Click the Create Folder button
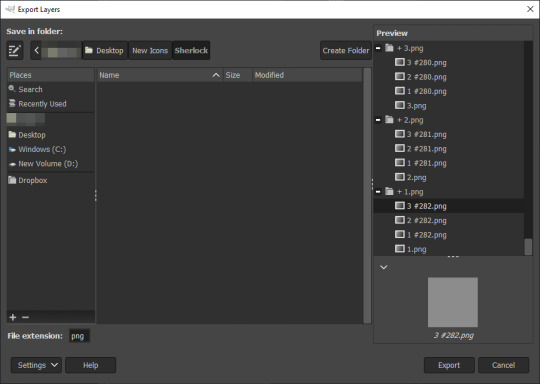The width and height of the screenshot is (540, 384). (346, 51)
